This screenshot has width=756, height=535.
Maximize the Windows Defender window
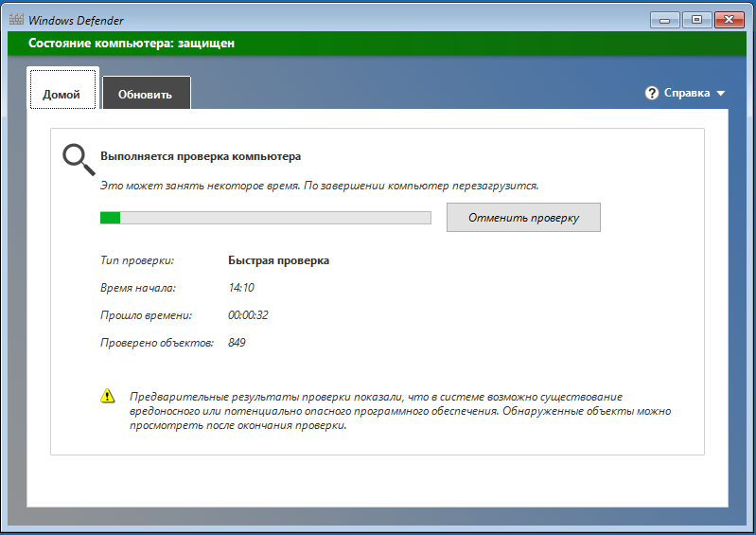coord(696,20)
